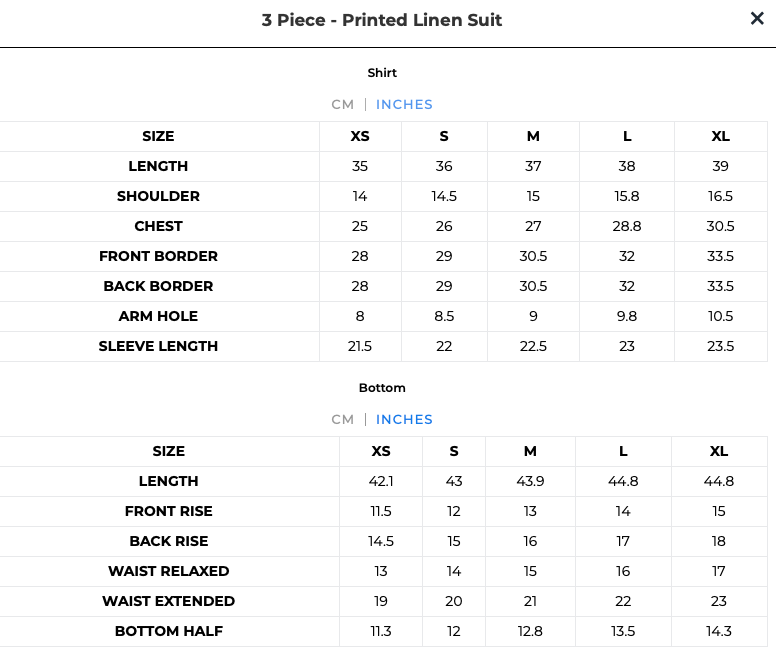Viewport: 776px width, 670px height.
Task: Switch Bottom table to CM units
Action: pyautogui.click(x=342, y=419)
